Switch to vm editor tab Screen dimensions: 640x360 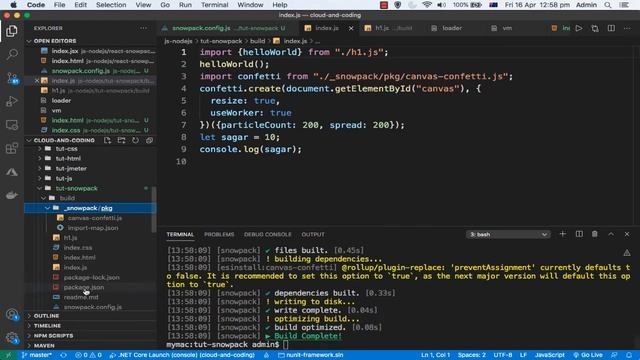507,28
